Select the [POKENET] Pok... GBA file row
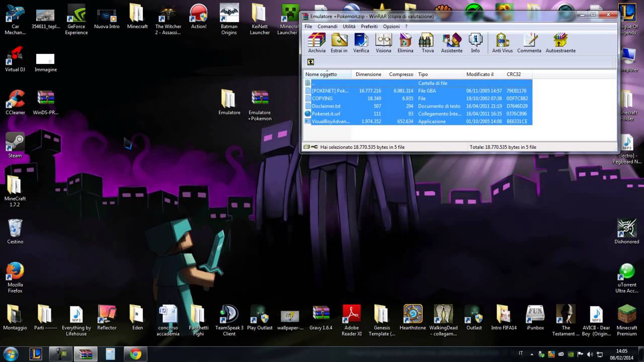 [418, 91]
